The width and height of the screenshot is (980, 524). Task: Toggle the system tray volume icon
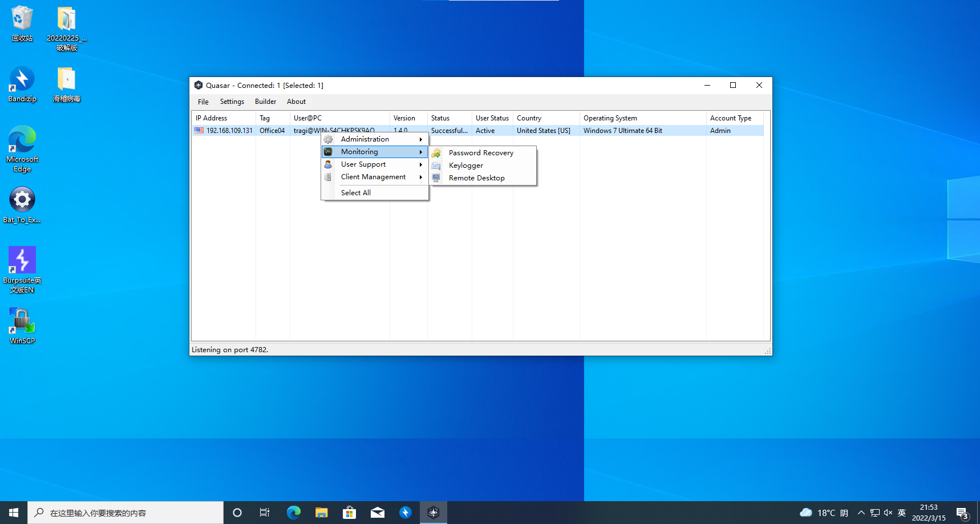(888, 513)
